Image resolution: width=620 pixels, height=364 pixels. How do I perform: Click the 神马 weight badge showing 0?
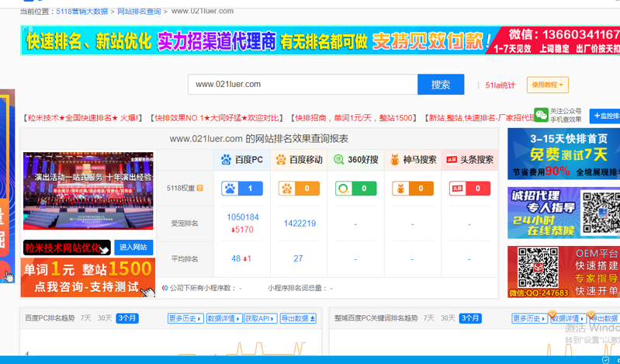click(413, 189)
